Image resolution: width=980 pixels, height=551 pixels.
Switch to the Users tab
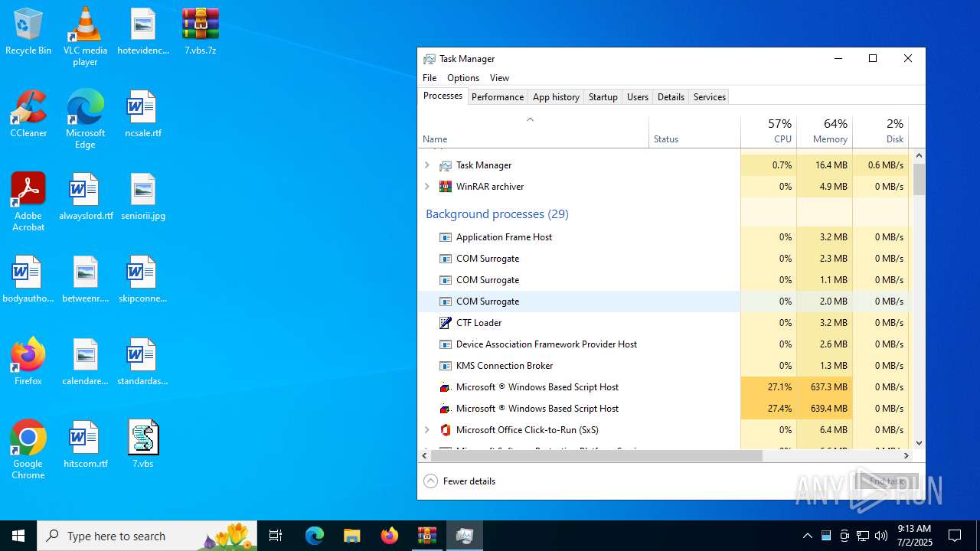[x=638, y=97]
